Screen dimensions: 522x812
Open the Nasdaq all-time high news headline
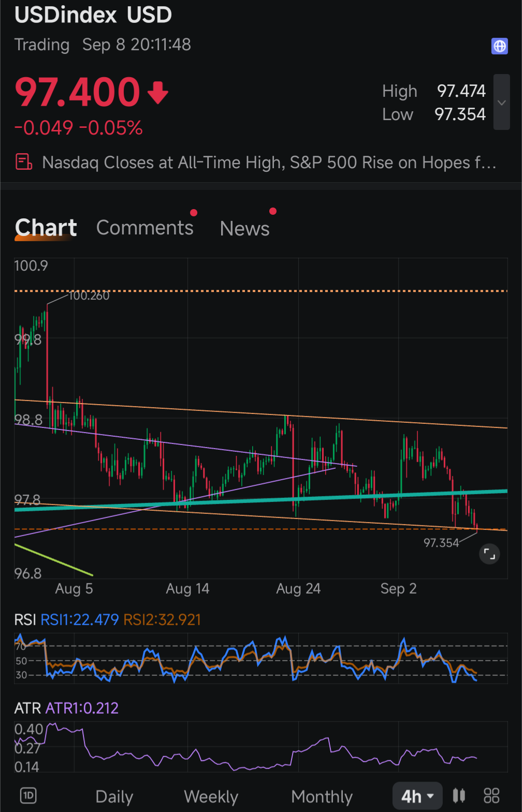tap(269, 163)
